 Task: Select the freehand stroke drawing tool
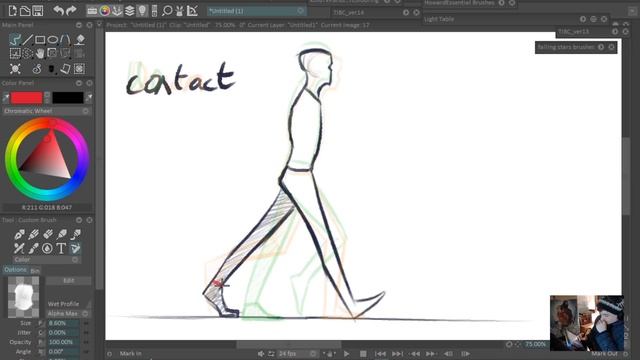click(x=15, y=40)
